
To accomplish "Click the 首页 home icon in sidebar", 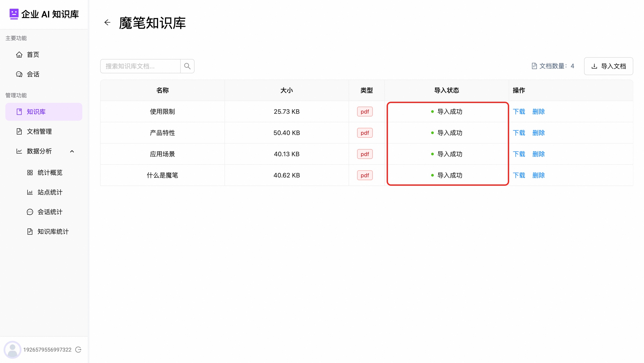I will [x=19, y=55].
